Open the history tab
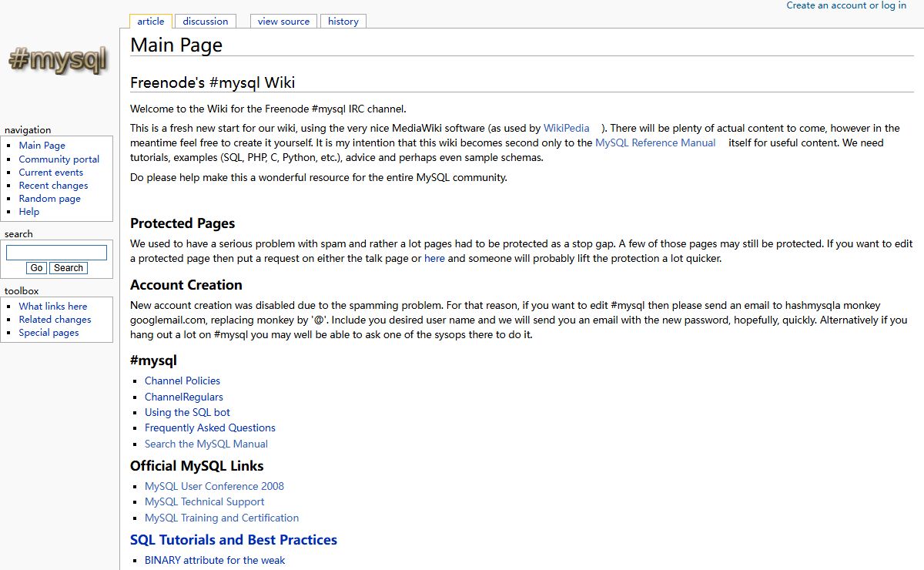Image resolution: width=924 pixels, height=570 pixels. (x=343, y=22)
